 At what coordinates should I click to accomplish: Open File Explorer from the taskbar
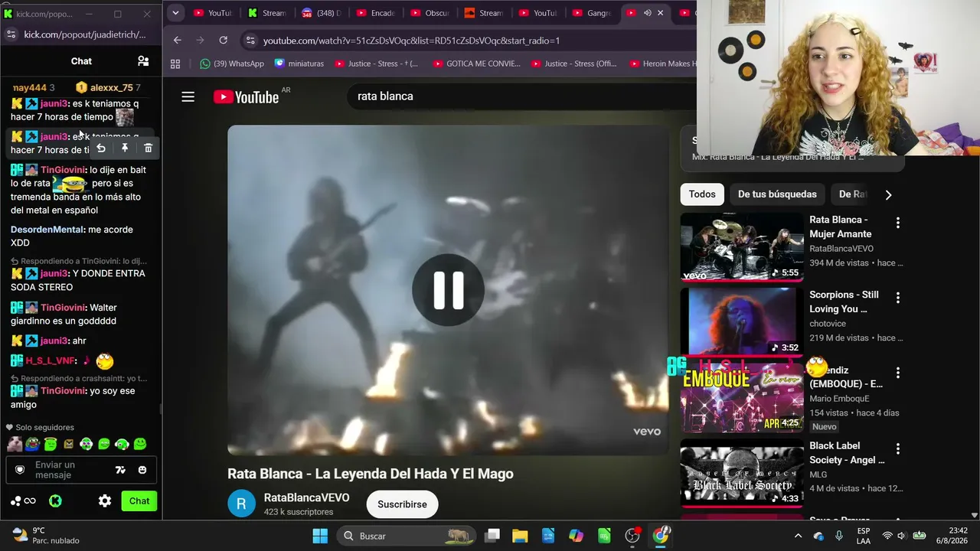520,536
